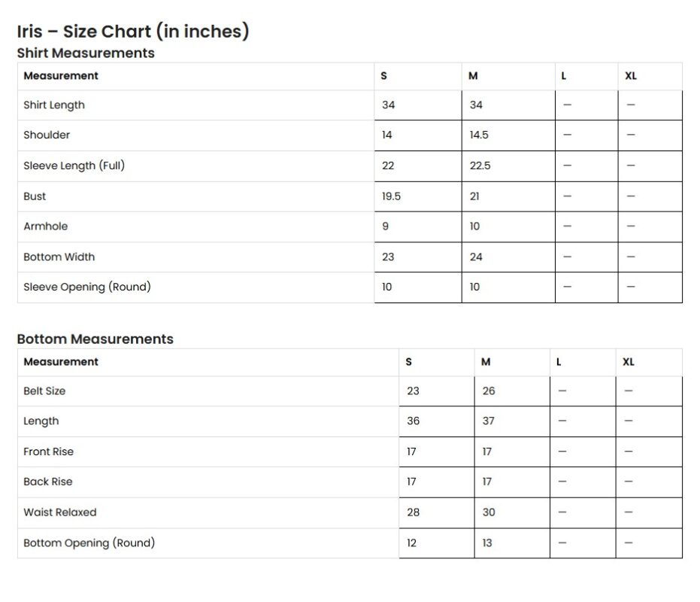This screenshot has height=602, width=700.
Task: Select the Sleeve Length value 22.5 for size M
Action: pyautogui.click(x=480, y=166)
